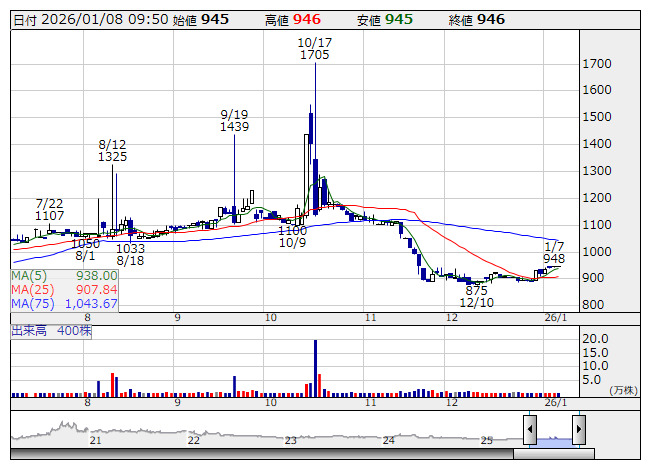Click year 23 in the overview timeline
The height and width of the screenshot is (470, 653).
(290, 440)
